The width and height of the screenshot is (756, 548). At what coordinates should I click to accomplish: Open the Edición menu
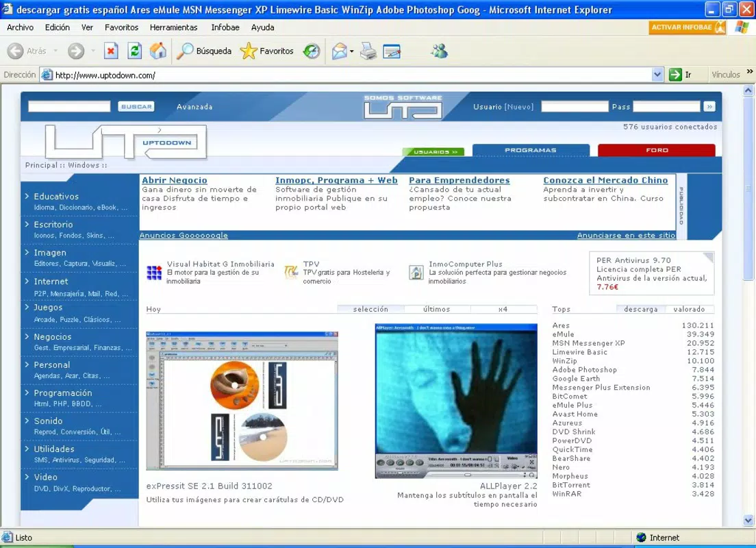pos(58,27)
